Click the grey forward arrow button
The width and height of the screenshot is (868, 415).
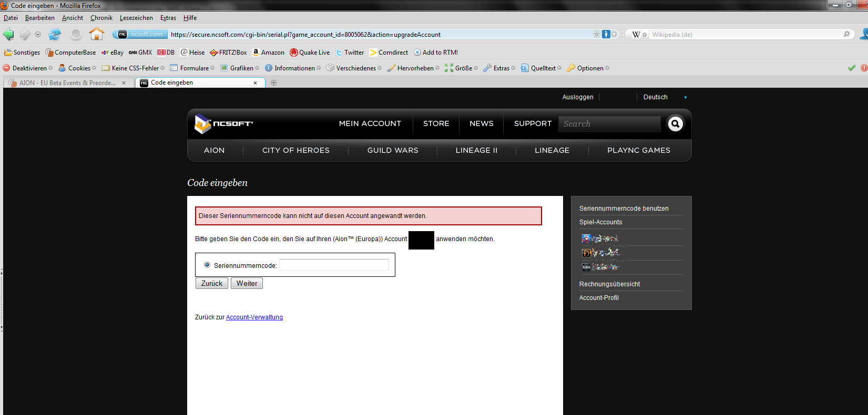click(25, 35)
